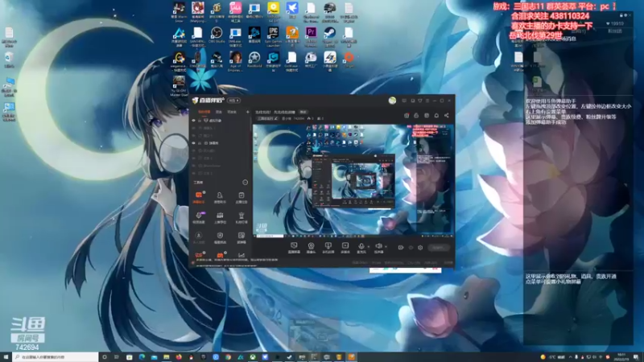Open the pink LALA desktop icon

pos(235,12)
